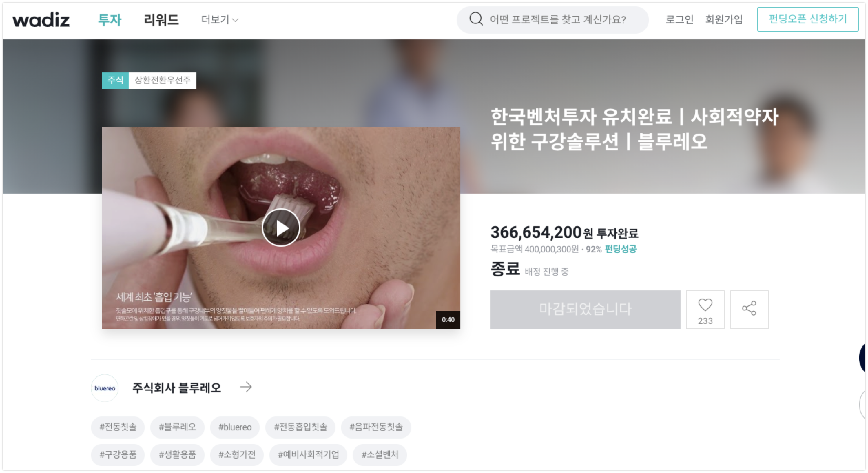Select the #생활용품 tag
The width and height of the screenshot is (868, 473).
pyautogui.click(x=177, y=455)
